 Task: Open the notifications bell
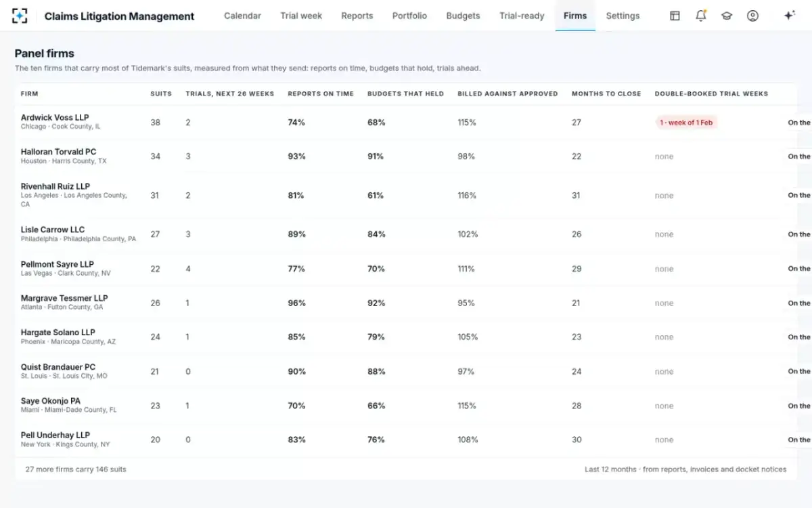701,16
